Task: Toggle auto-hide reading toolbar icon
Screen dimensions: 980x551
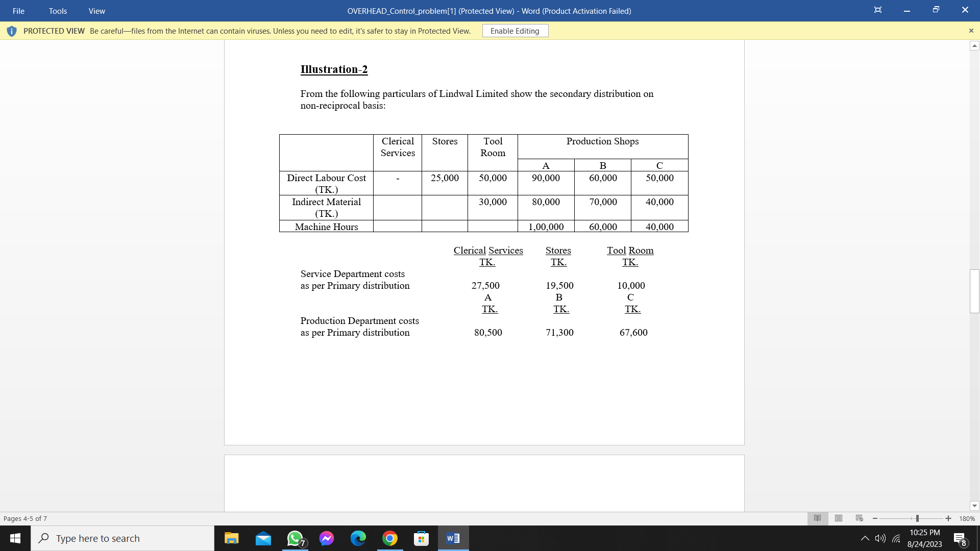Action: pos(877,10)
